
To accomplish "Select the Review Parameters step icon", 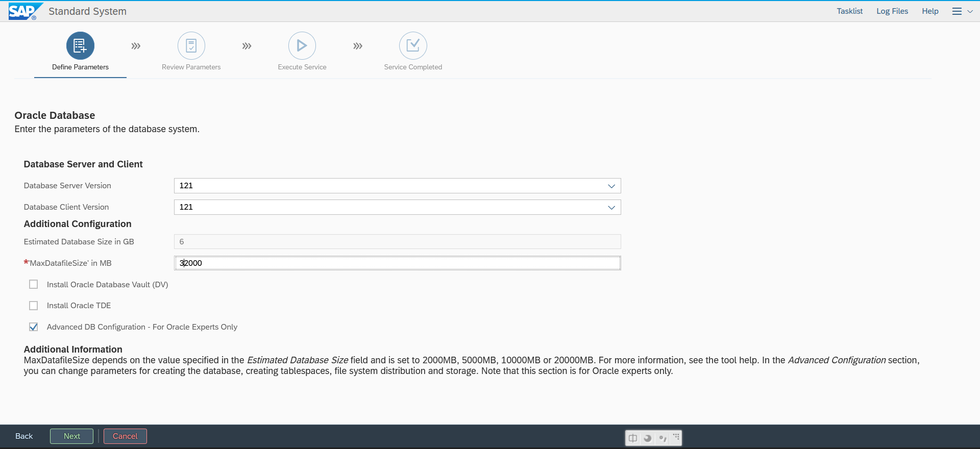I will point(191,46).
